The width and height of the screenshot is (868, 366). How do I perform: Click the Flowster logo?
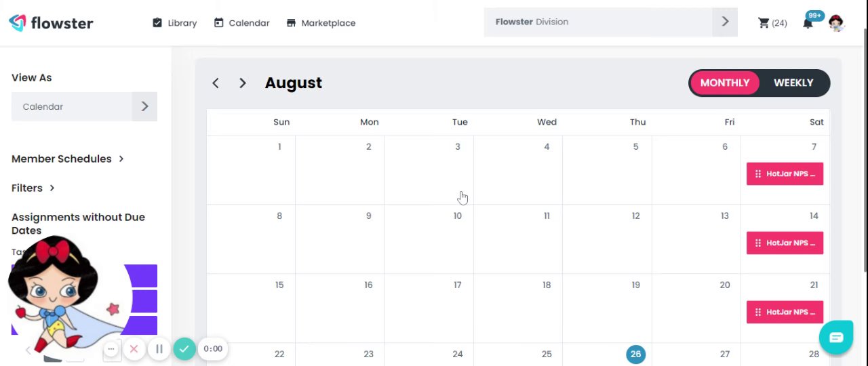tap(52, 23)
